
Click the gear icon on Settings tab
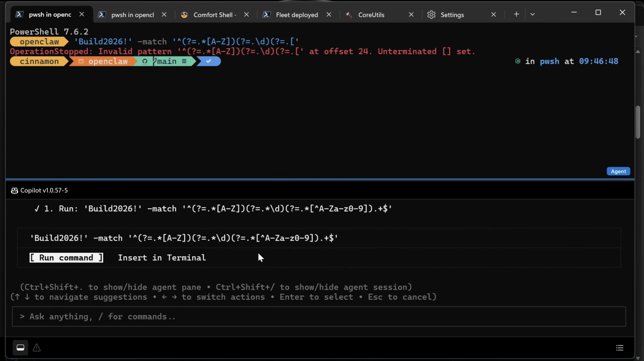[431, 14]
